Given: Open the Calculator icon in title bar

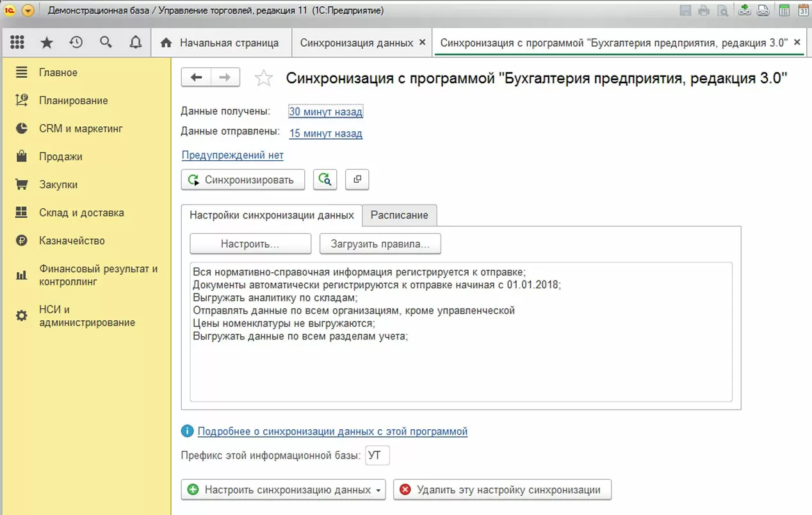Looking at the screenshot, I should point(784,10).
